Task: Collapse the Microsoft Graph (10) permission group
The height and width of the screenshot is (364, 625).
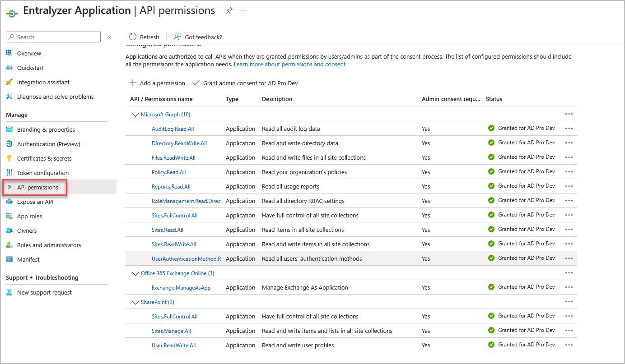Action: click(x=135, y=114)
